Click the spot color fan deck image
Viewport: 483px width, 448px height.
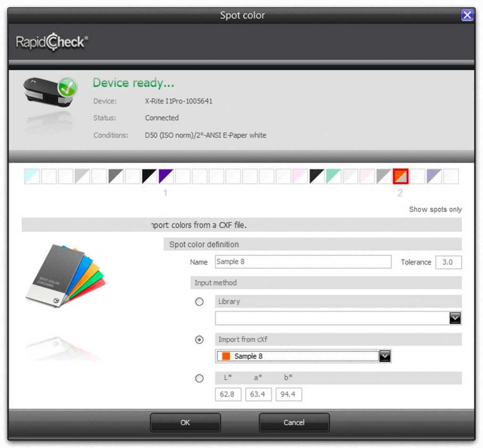[65, 276]
